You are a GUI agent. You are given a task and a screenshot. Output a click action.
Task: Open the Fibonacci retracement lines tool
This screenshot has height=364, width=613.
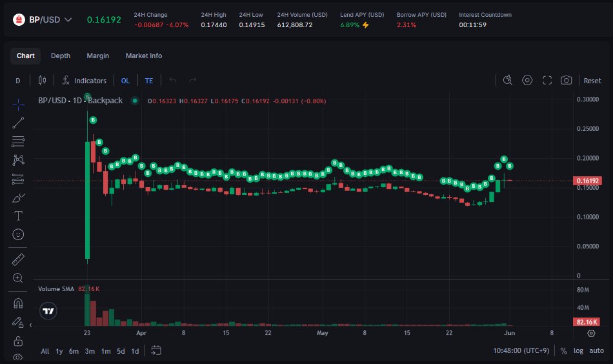pyautogui.click(x=18, y=141)
